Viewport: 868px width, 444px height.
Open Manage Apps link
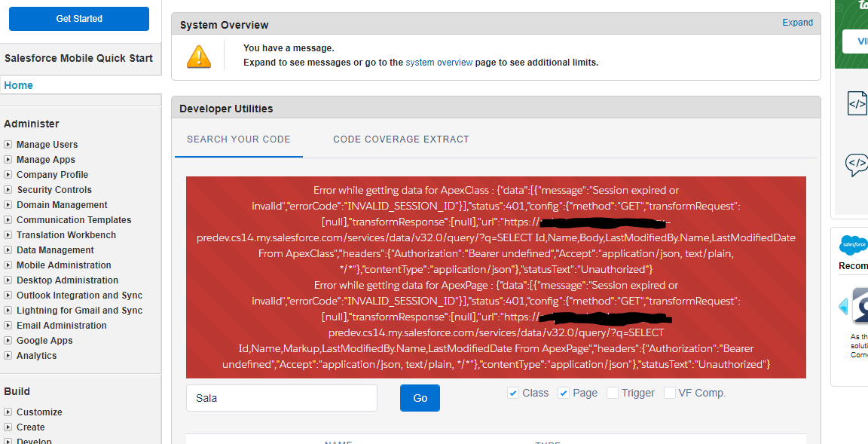pos(46,160)
